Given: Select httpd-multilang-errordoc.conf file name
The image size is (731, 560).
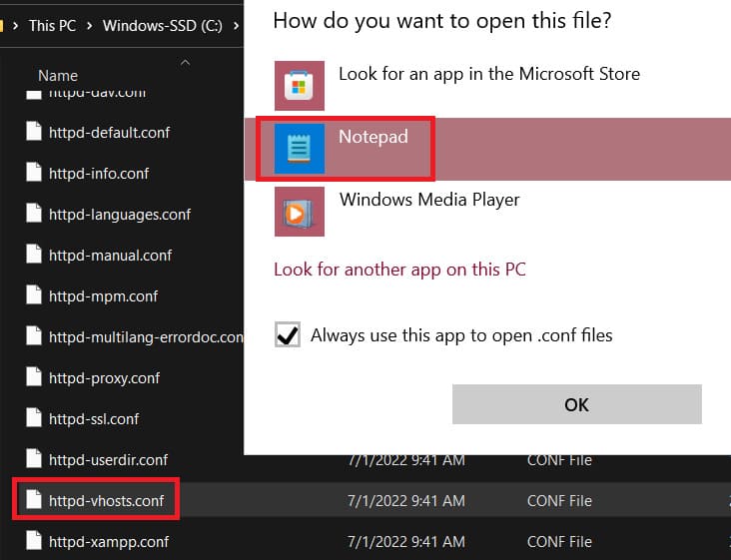Looking at the screenshot, I should click(x=146, y=337).
